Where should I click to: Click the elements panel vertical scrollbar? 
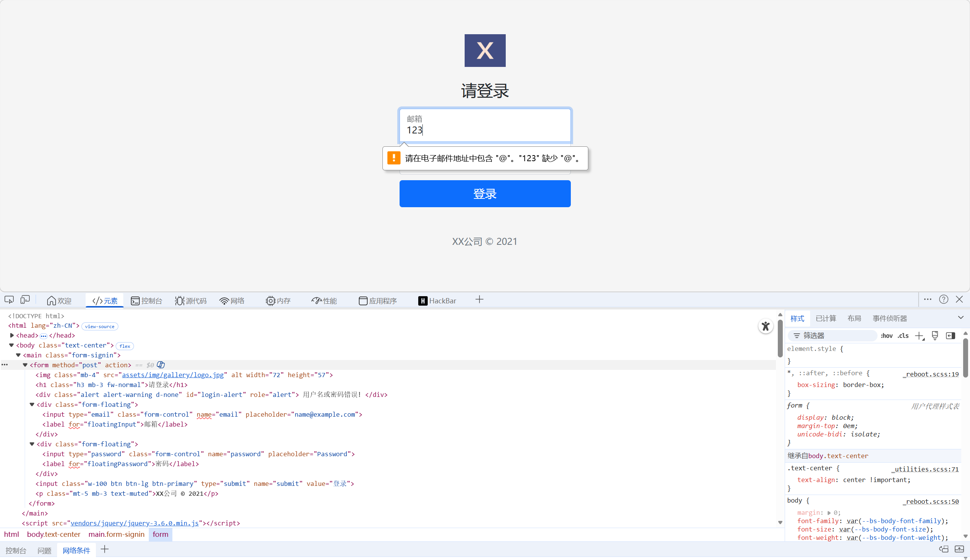[780, 338]
